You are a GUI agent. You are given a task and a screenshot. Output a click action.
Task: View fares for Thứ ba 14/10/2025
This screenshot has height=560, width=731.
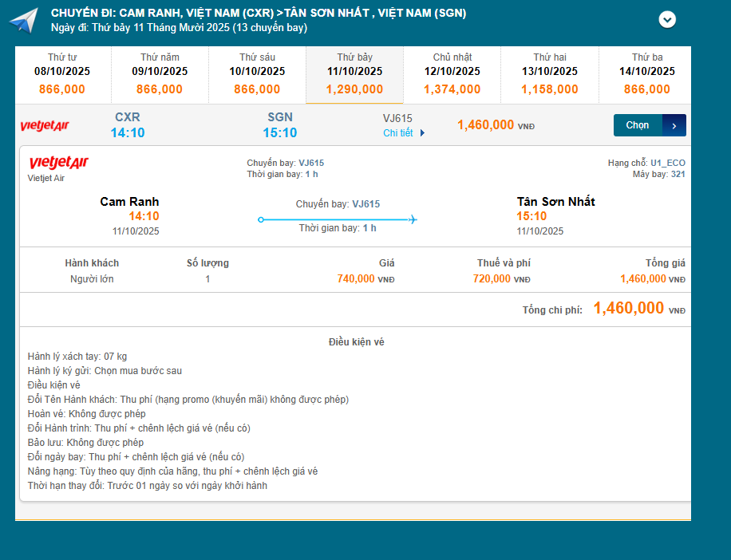click(646, 74)
